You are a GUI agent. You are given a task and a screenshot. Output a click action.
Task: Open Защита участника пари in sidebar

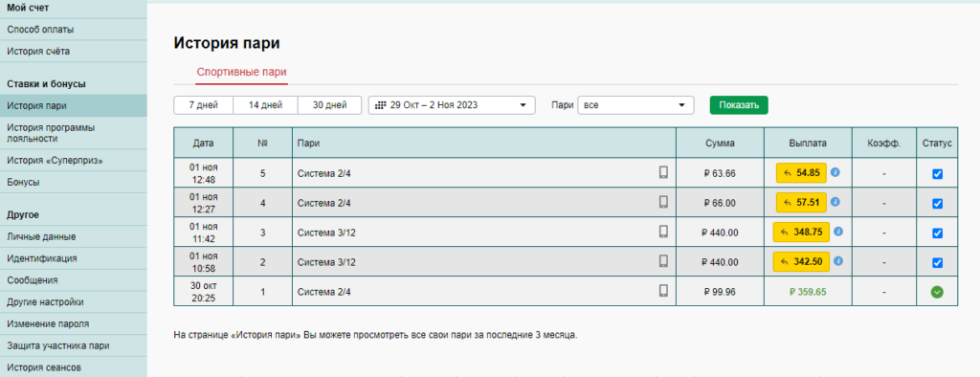73,345
